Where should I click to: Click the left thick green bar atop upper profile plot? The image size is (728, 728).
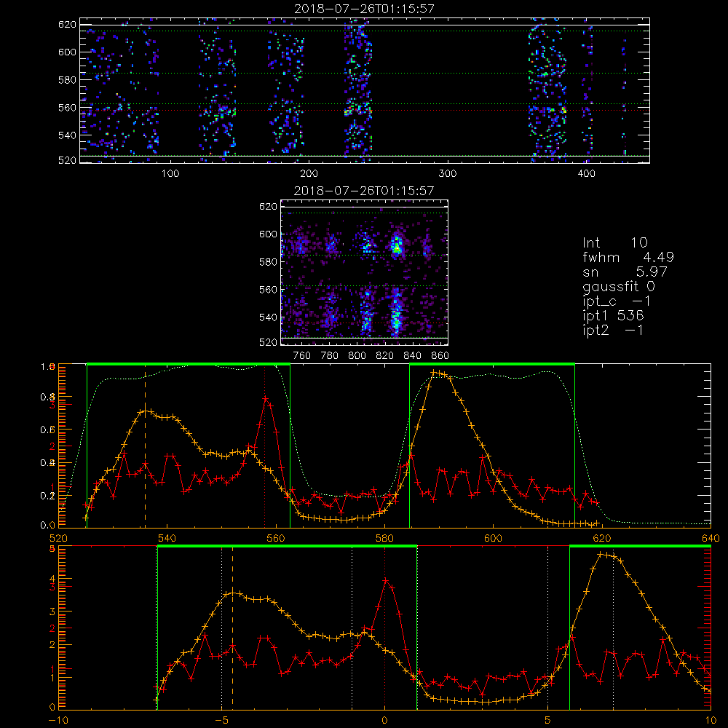[x=189, y=365]
